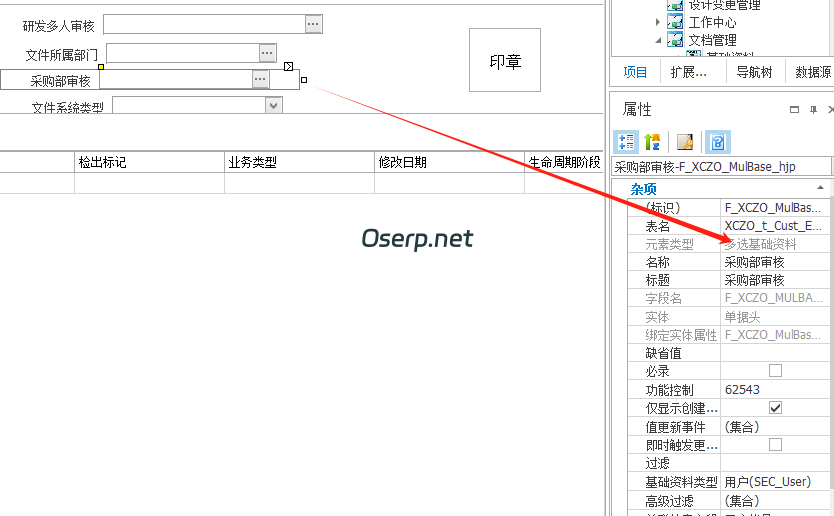834x516 pixels.
Task: Select the 文件系统类型 field label
Action: point(68,107)
